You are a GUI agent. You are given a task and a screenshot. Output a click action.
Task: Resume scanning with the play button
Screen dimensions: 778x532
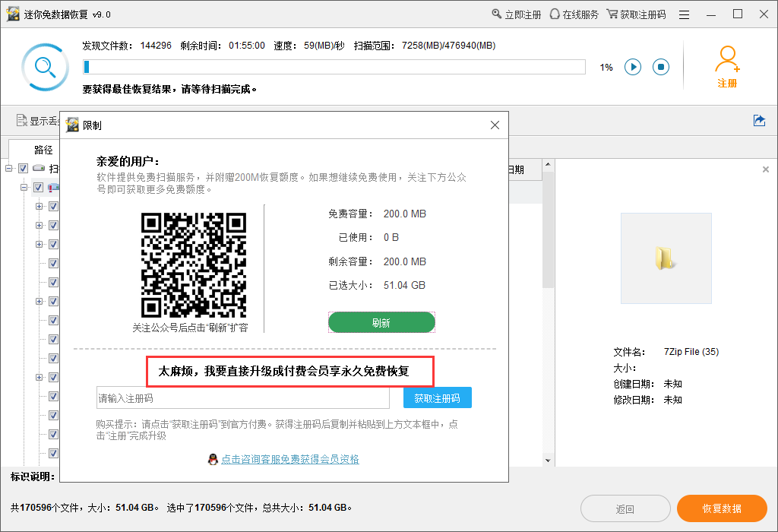tap(633, 67)
